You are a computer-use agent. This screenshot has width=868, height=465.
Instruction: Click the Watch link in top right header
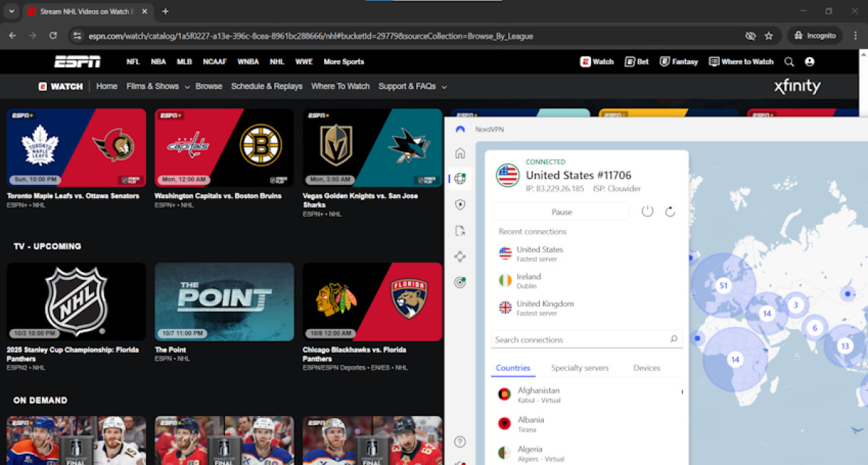(597, 61)
